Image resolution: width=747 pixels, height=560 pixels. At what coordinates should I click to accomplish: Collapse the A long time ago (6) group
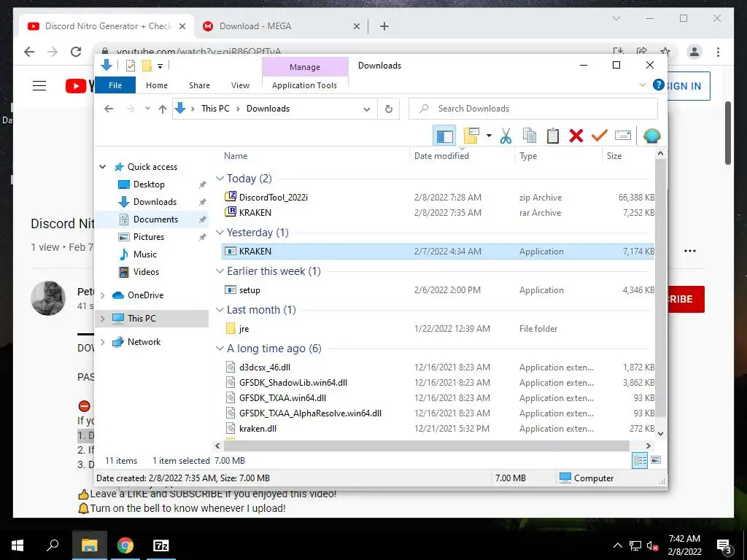[x=220, y=349]
